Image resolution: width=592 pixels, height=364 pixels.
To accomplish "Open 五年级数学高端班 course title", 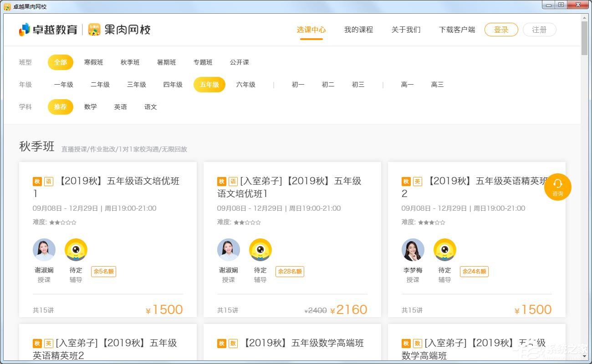I will click(x=303, y=343).
